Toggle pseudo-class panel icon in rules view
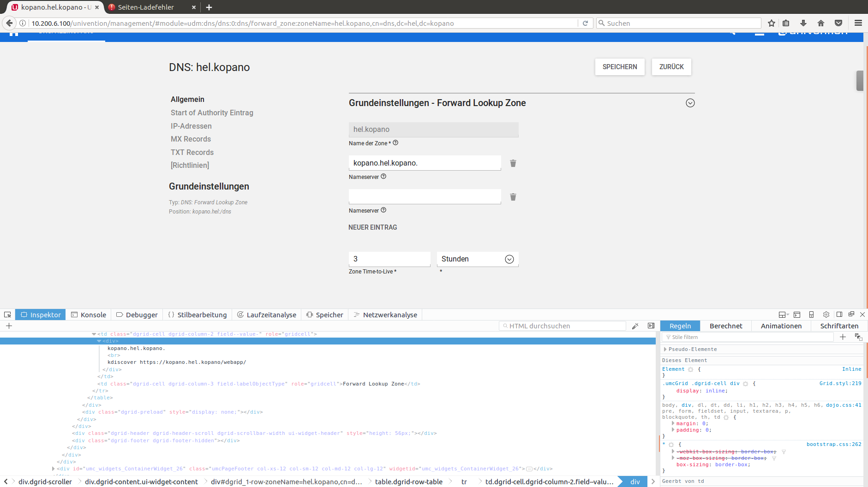 858,337
